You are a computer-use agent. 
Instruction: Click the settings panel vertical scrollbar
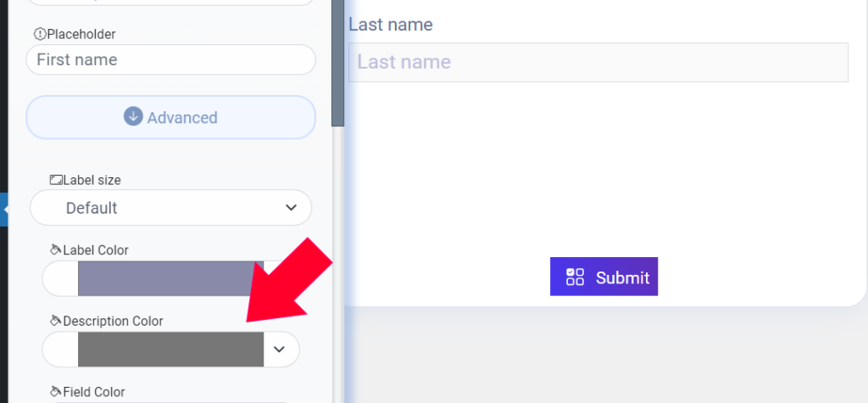[337, 63]
